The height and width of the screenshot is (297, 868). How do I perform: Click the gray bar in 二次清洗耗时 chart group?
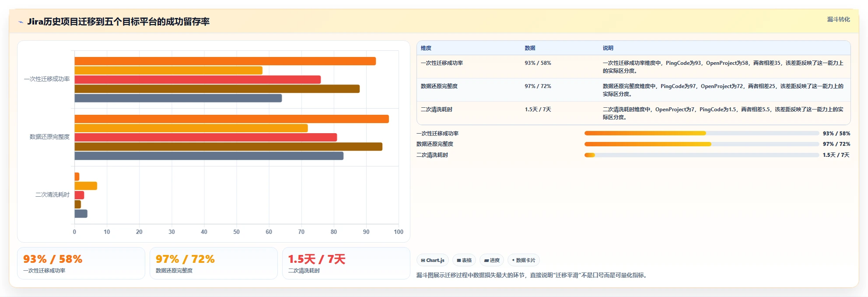pos(81,213)
